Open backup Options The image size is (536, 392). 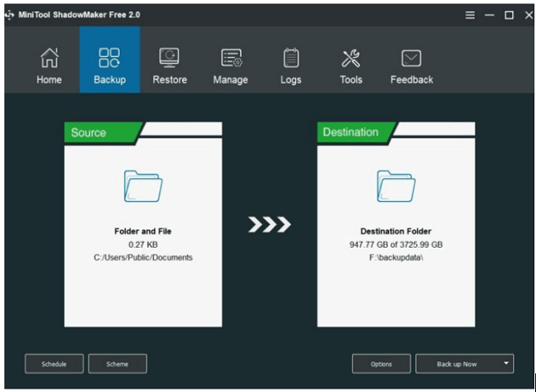tap(382, 364)
